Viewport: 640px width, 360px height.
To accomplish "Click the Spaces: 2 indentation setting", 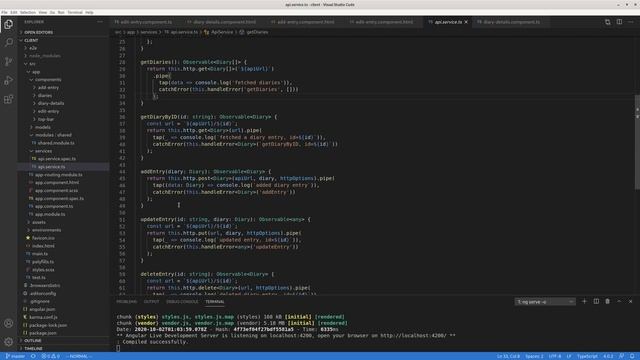I will coord(534,356).
